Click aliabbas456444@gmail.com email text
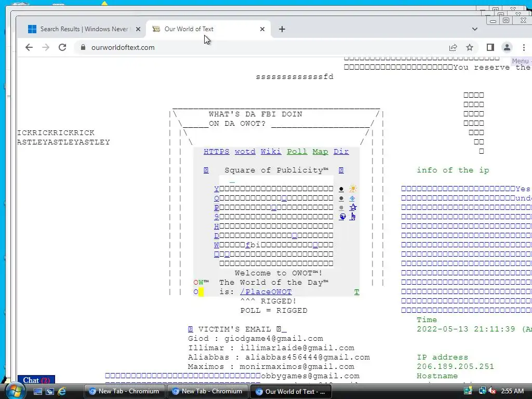 tap(308, 357)
